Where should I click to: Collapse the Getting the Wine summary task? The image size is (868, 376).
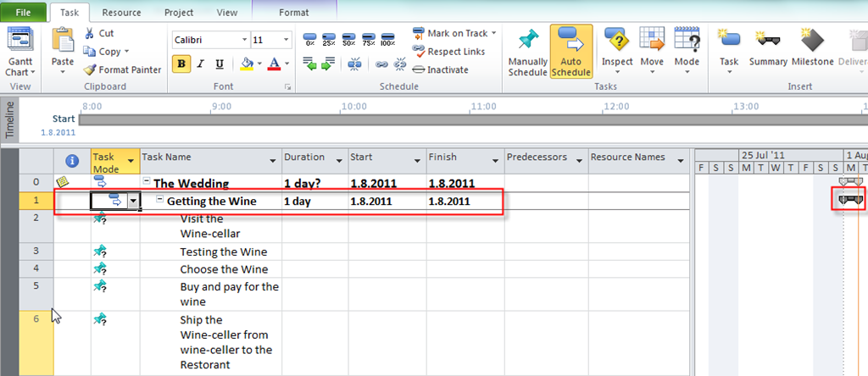pos(160,201)
